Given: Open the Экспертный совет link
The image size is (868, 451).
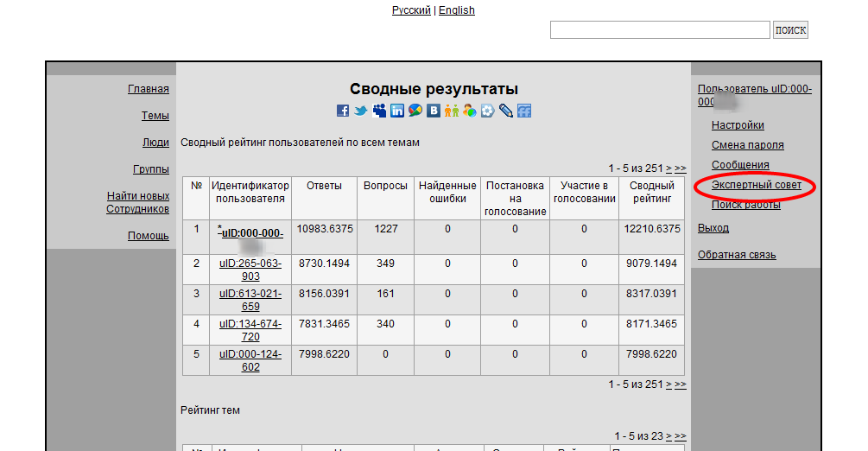Looking at the screenshot, I should tap(756, 185).
